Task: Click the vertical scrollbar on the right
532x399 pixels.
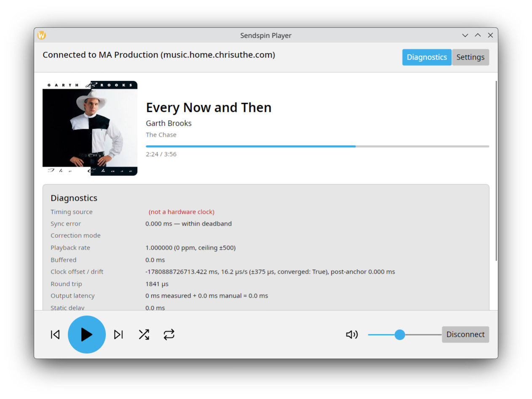Action: [x=496, y=170]
